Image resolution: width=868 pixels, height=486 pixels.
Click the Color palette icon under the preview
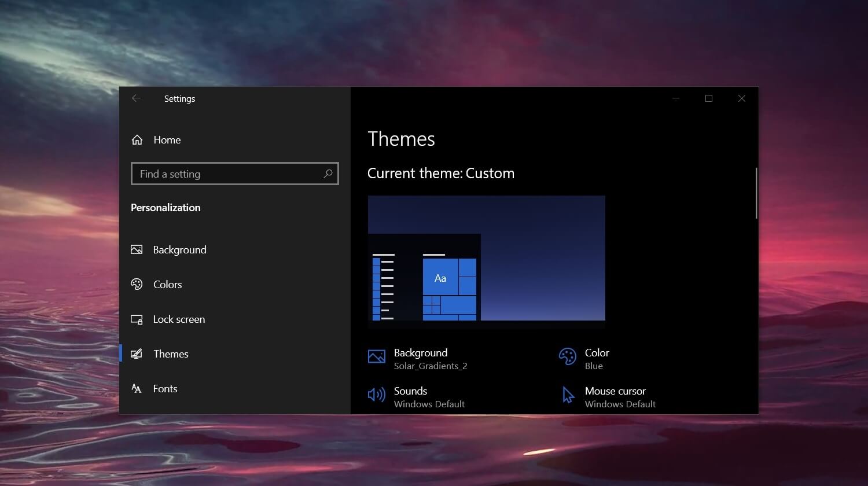coord(567,357)
